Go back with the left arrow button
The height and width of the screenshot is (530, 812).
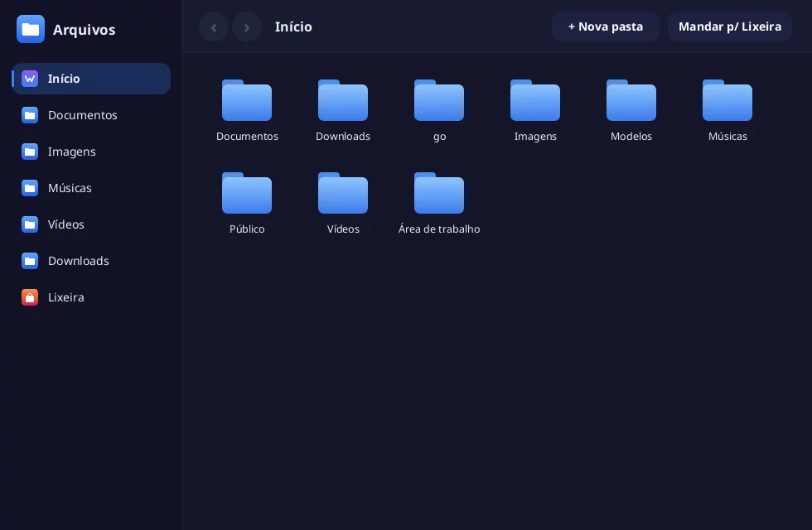coord(214,26)
